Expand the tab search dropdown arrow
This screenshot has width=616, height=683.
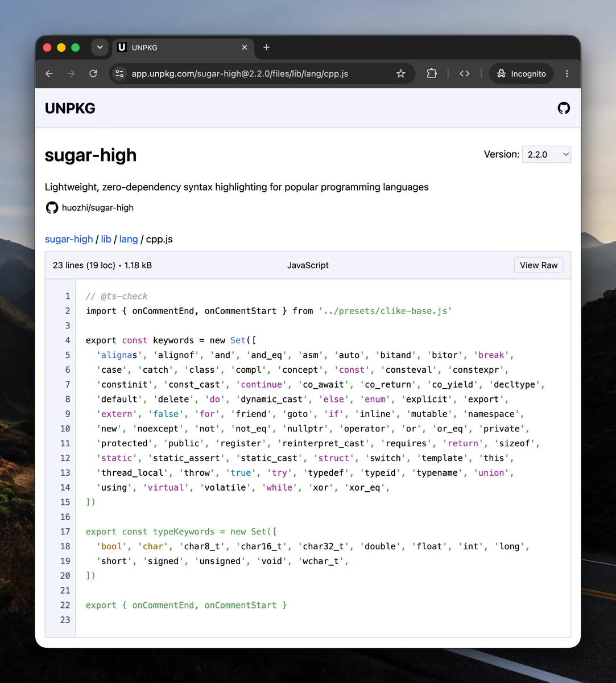pyautogui.click(x=100, y=47)
